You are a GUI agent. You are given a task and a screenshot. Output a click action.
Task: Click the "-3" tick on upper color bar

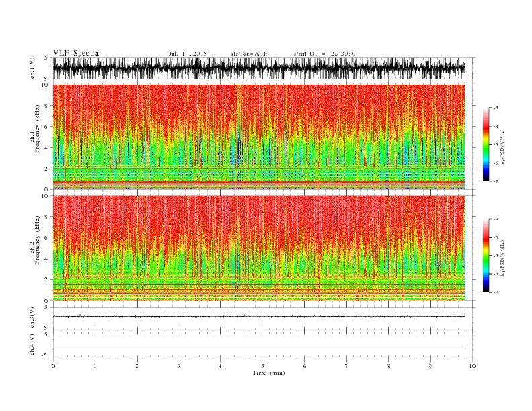click(495, 108)
